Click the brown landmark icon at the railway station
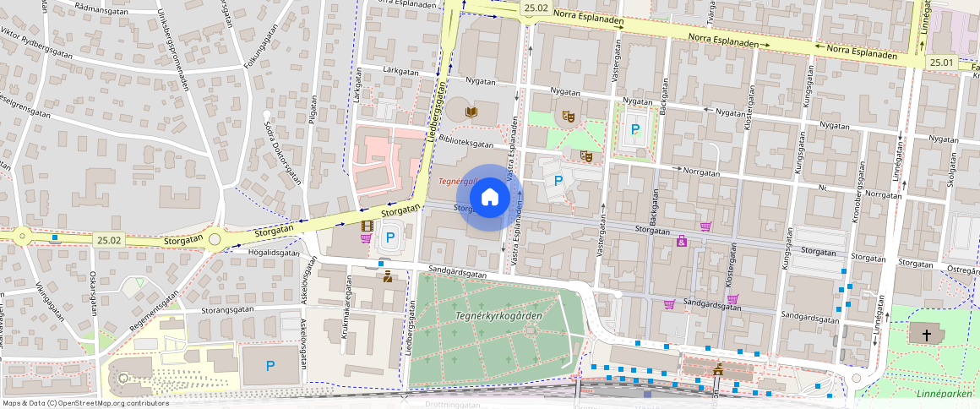Screen dimensions: 980x409 coord(718,369)
